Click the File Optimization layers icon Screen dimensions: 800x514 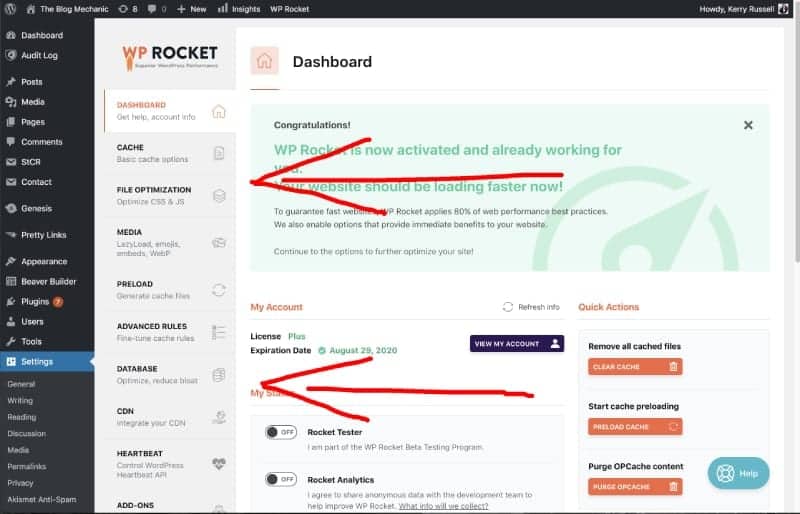click(x=219, y=196)
